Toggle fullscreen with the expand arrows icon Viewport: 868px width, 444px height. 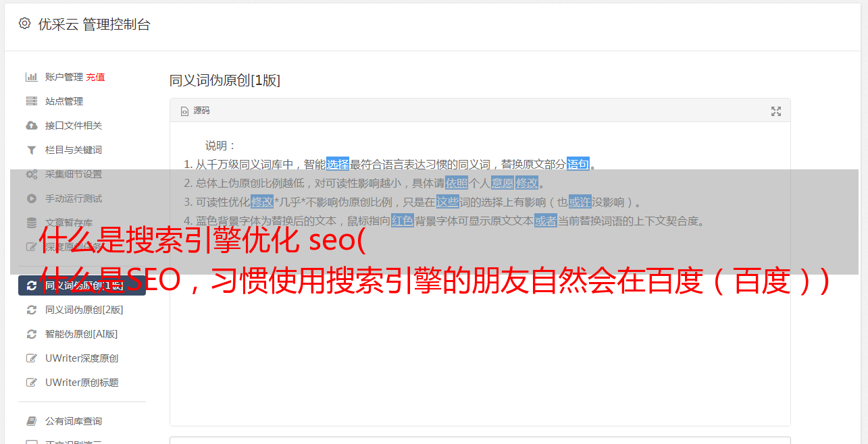pos(776,111)
